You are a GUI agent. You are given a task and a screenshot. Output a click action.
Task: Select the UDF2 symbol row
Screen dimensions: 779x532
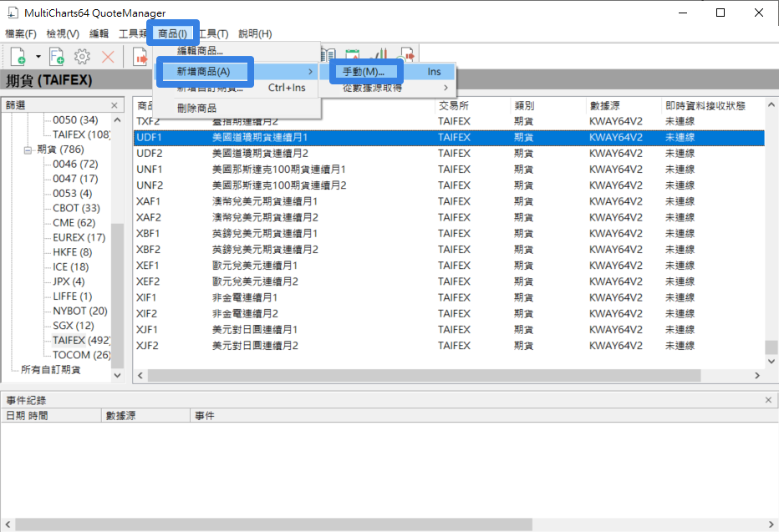[x=449, y=154]
